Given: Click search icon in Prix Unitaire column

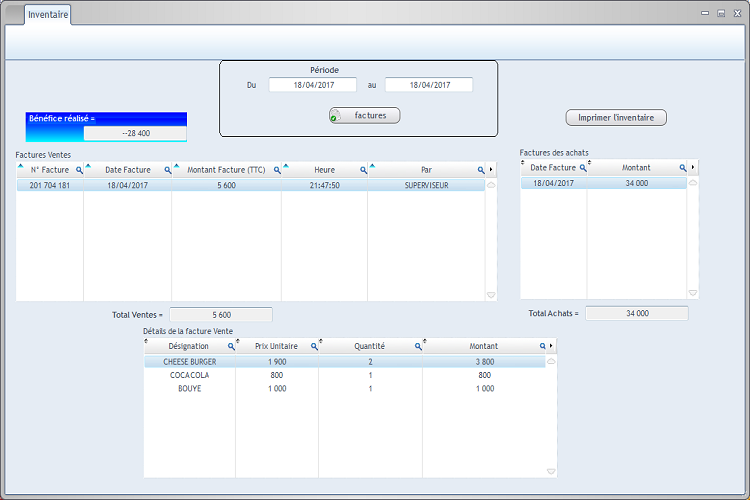Looking at the screenshot, I should [x=314, y=346].
